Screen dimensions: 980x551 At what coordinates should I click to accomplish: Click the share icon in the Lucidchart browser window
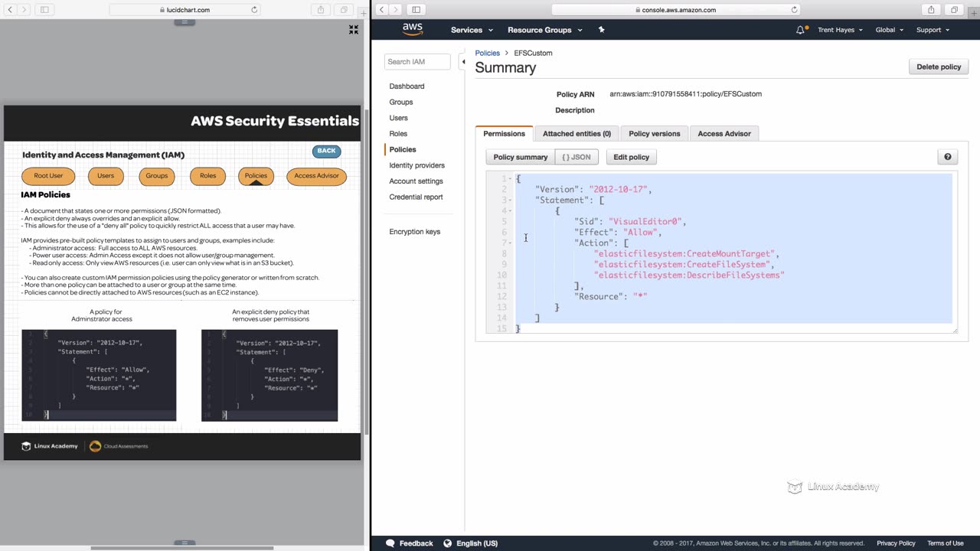[x=321, y=10]
